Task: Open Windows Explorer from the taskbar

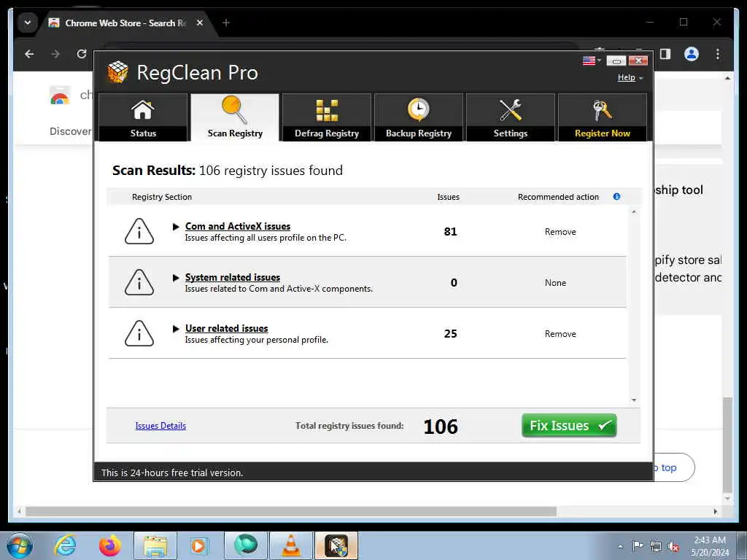Action: [155, 545]
